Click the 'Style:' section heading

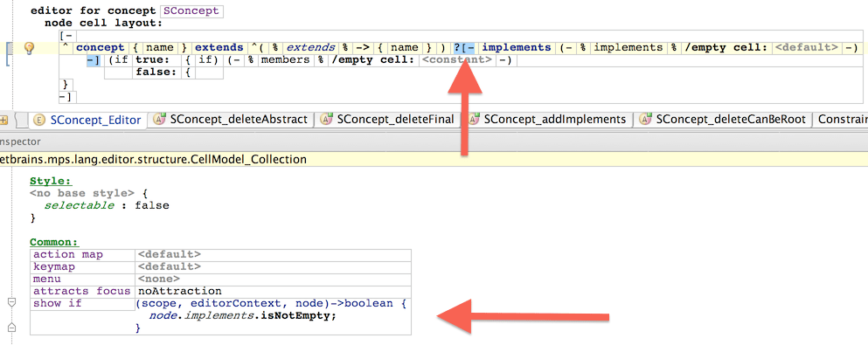click(51, 182)
